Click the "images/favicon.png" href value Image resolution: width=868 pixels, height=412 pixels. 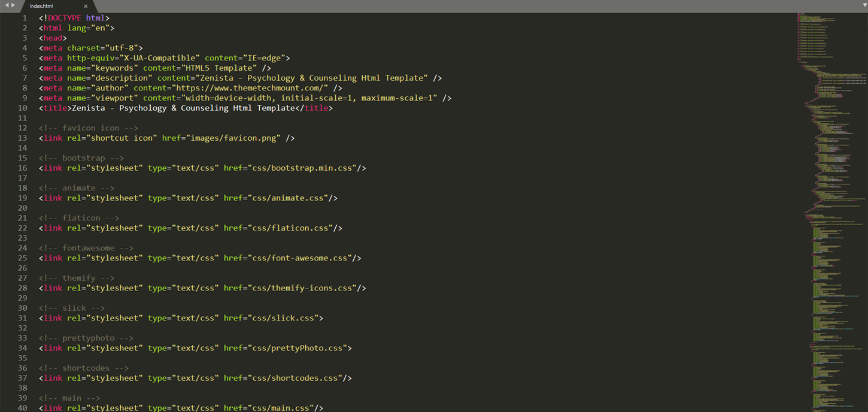pyautogui.click(x=233, y=138)
